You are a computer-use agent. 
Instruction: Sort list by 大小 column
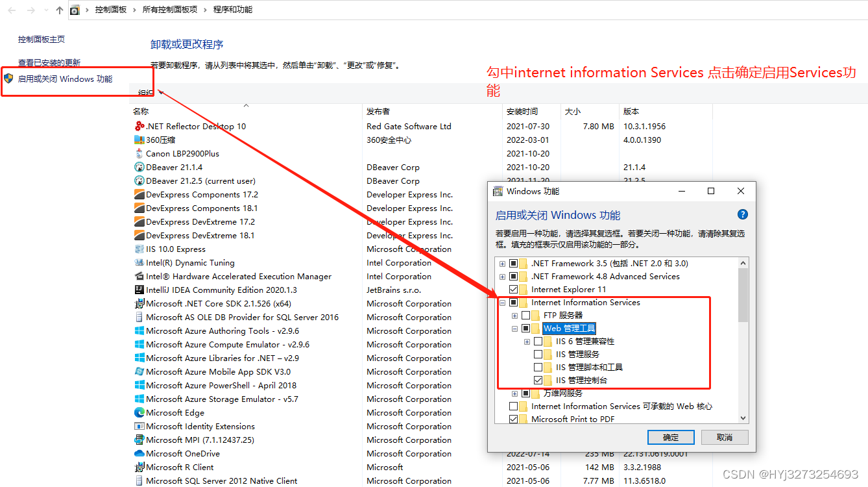[x=590, y=111]
